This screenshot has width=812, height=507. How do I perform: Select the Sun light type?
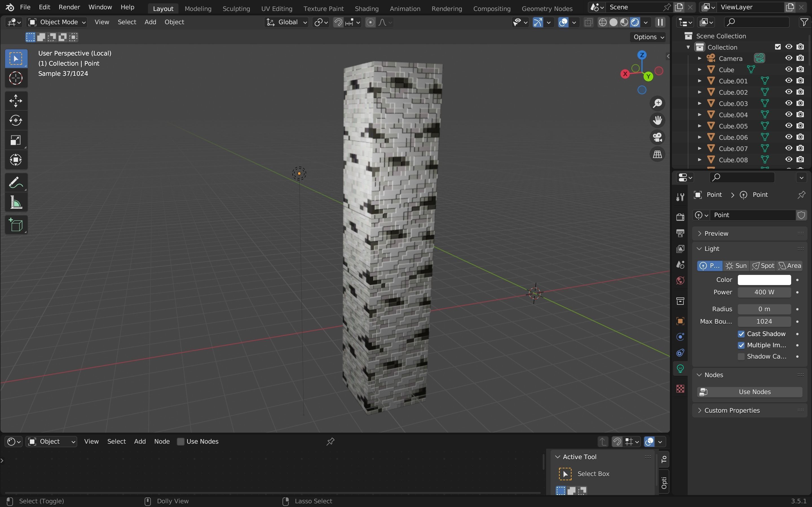pyautogui.click(x=736, y=266)
